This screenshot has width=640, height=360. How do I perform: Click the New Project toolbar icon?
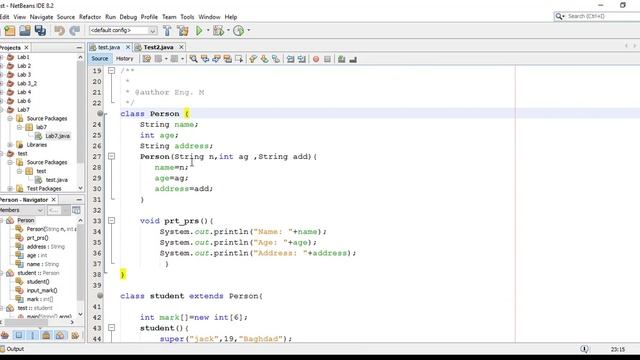pyautogui.click(x=9, y=31)
